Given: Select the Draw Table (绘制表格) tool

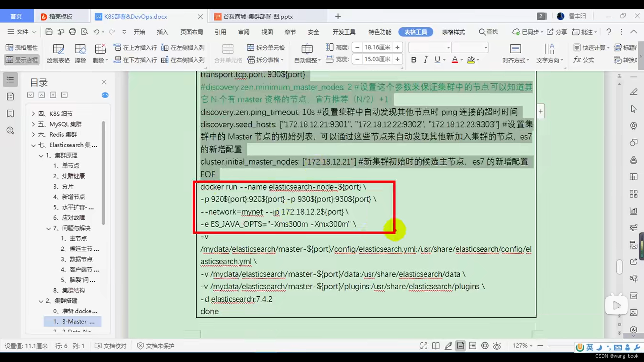Looking at the screenshot, I should pyautogui.click(x=58, y=53).
